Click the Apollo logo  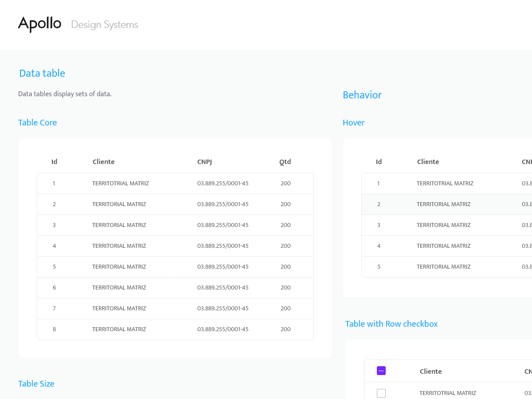click(39, 24)
